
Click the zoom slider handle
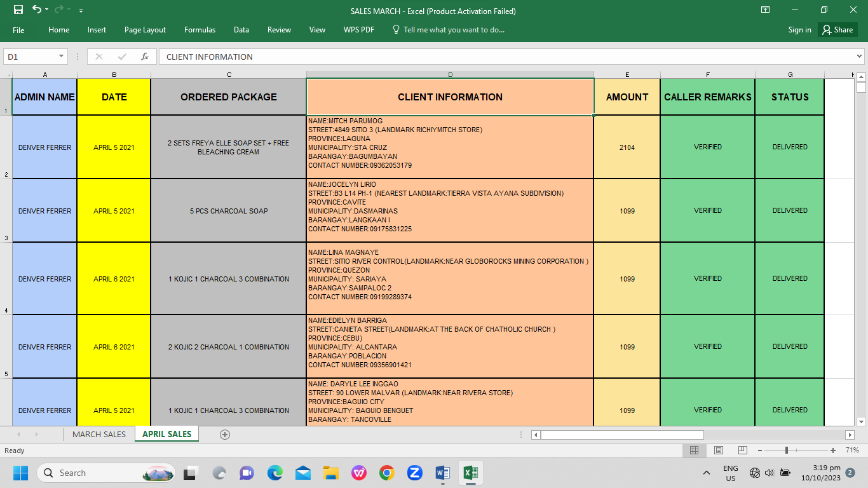click(787, 451)
